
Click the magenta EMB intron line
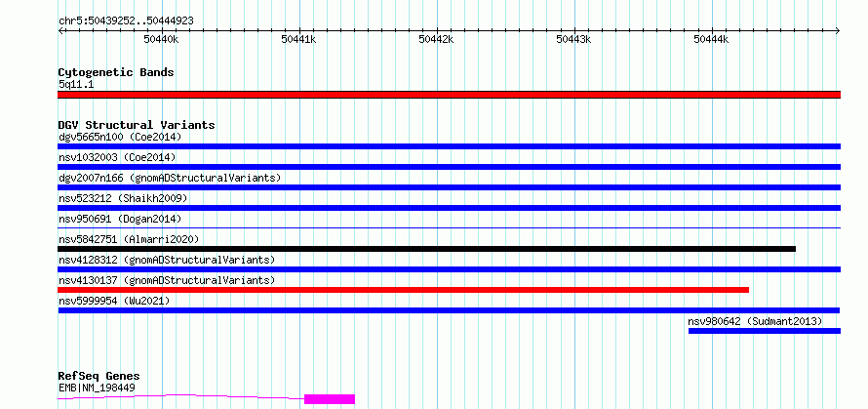coord(181,396)
